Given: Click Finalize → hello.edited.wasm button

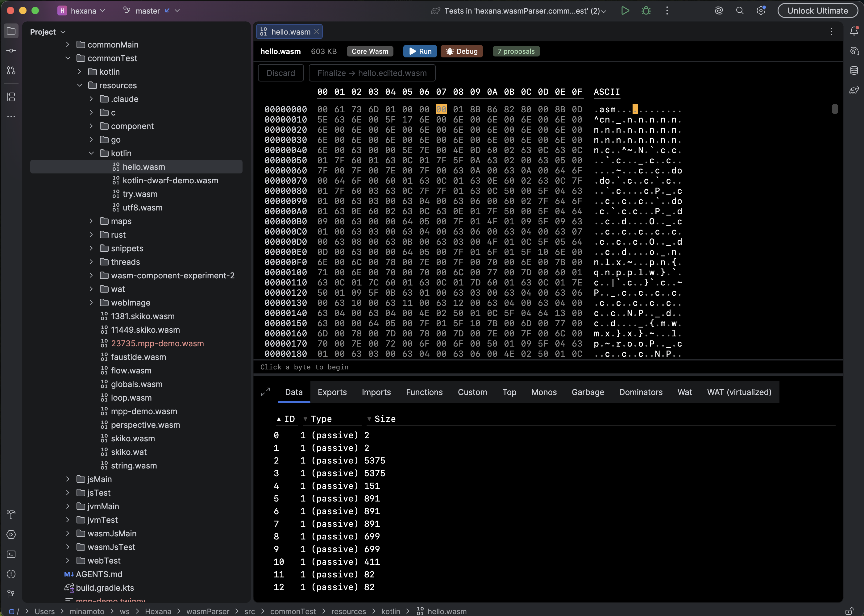Looking at the screenshot, I should coord(372,73).
